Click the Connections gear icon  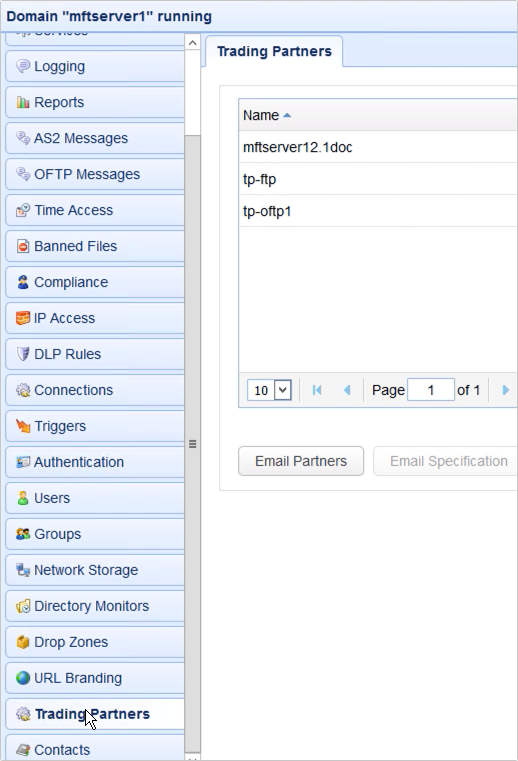[23, 390]
